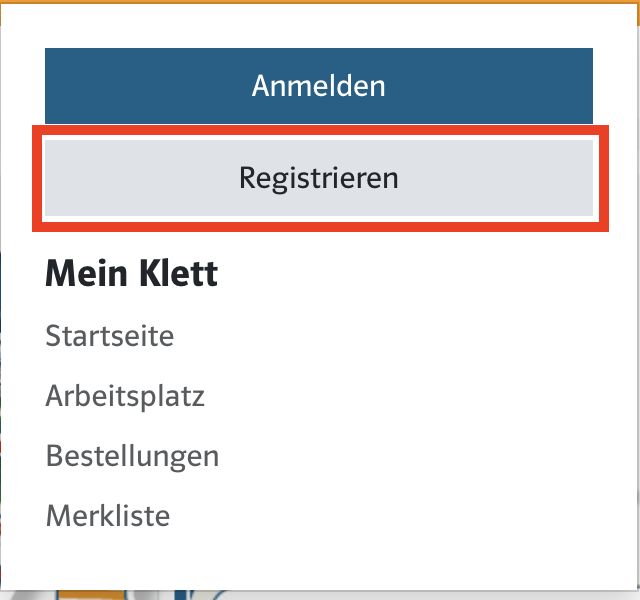Navigate to Startseite under Mein Klett
This screenshot has width=640, height=600.
pyautogui.click(x=109, y=336)
